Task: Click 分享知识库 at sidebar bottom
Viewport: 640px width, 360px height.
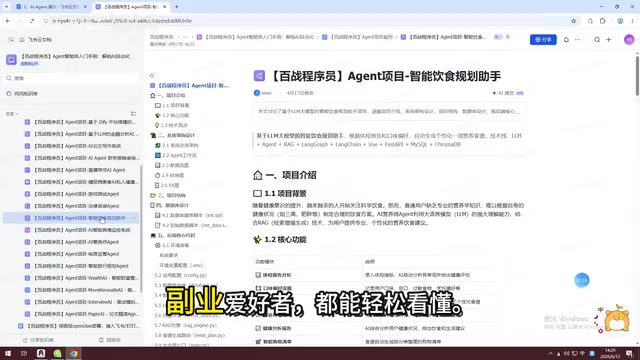Action: pyautogui.click(x=38, y=340)
